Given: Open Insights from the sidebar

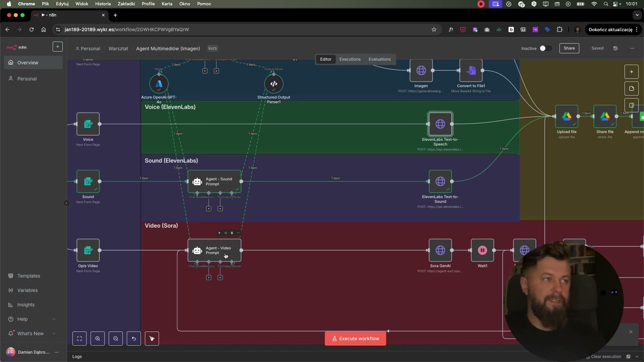Looking at the screenshot, I should [x=33, y=305].
